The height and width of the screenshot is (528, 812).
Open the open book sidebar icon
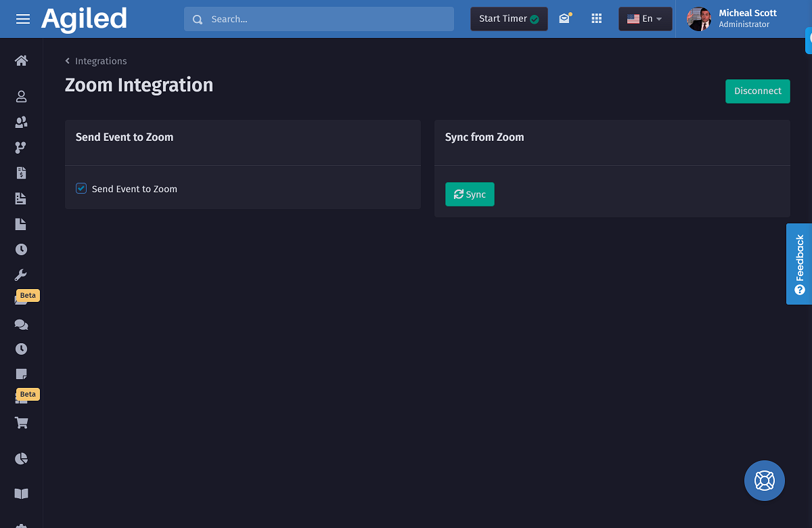point(21,494)
